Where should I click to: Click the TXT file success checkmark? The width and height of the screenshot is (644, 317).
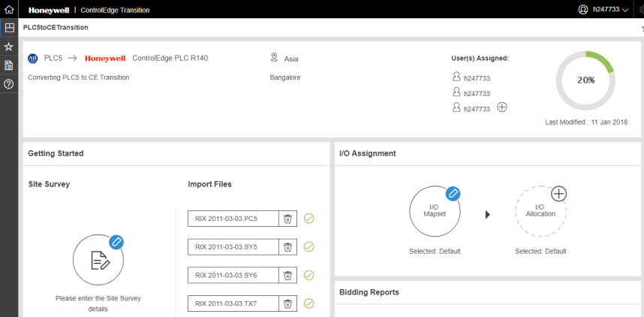308,303
